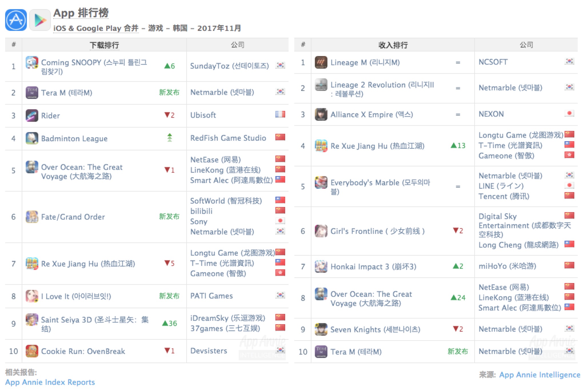Click Badminton League game name
This screenshot has width=588, height=390.
[74, 139]
